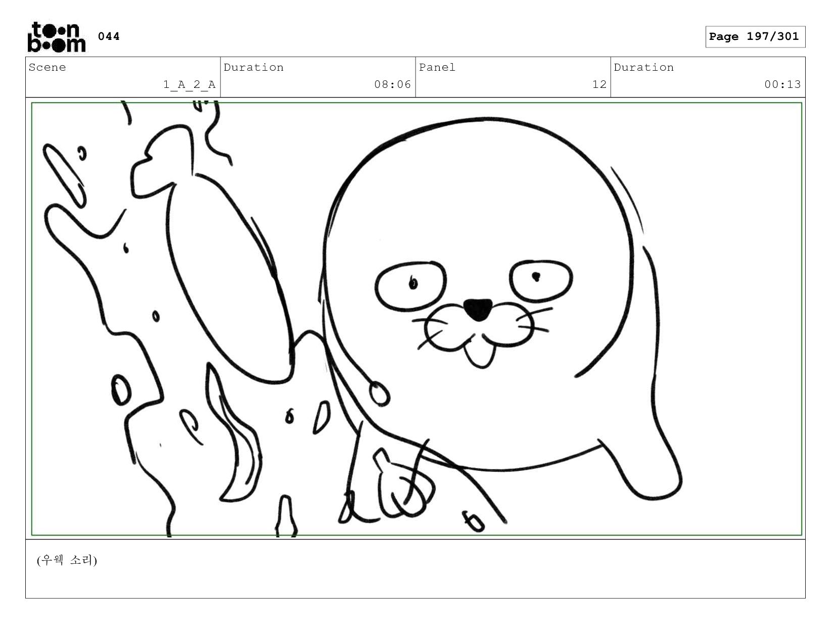Viewport: 832px width, 644px height.
Task: Click the Duration label beside Panel
Action: click(644, 68)
